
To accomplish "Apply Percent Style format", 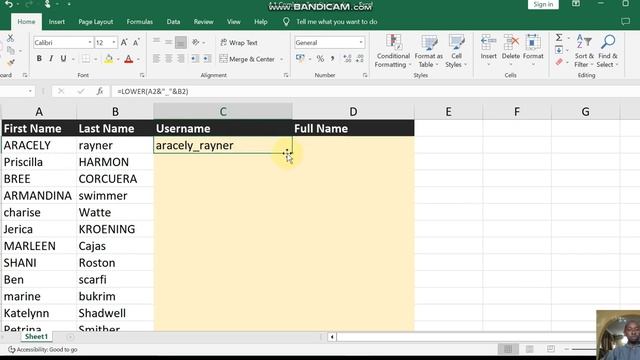I will [320, 59].
